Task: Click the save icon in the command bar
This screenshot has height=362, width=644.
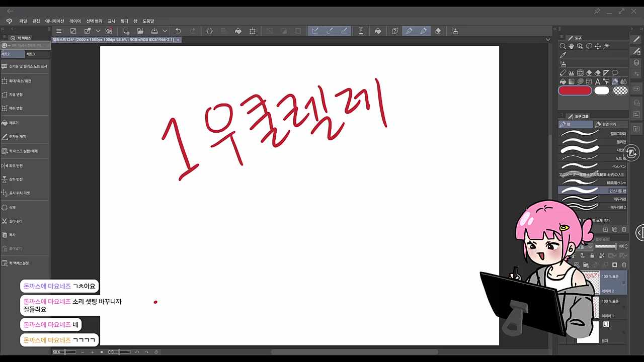Action: coord(155,31)
